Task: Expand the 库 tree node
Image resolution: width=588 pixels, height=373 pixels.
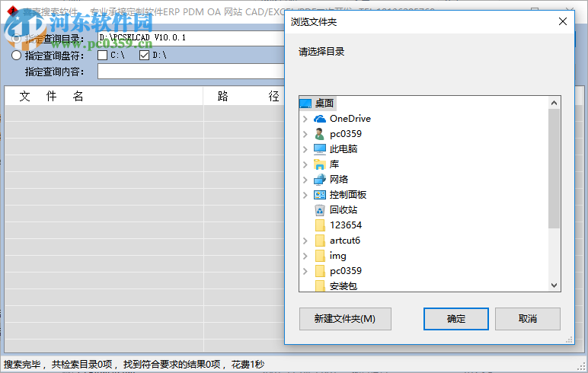Action: pos(305,164)
